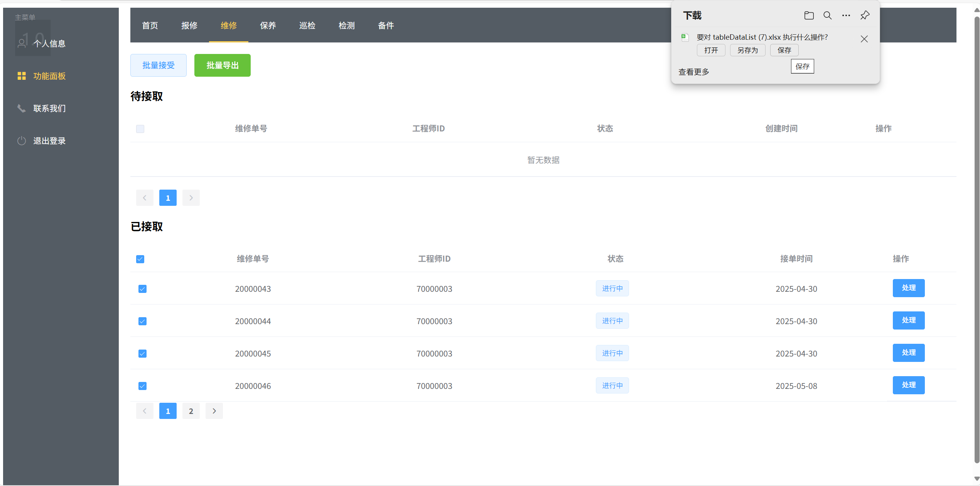The width and height of the screenshot is (980, 486).
Task: Click next-page arrow in 待接取 pagination
Action: click(x=191, y=198)
